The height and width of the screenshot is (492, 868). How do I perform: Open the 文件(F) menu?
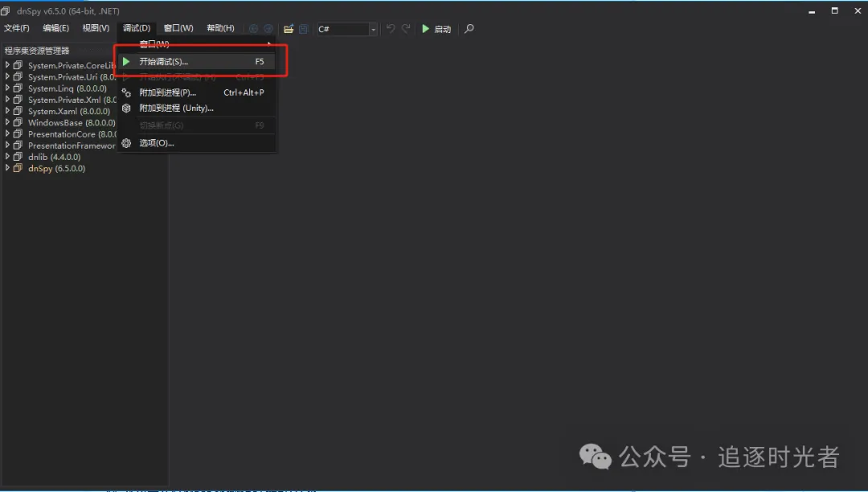click(17, 28)
